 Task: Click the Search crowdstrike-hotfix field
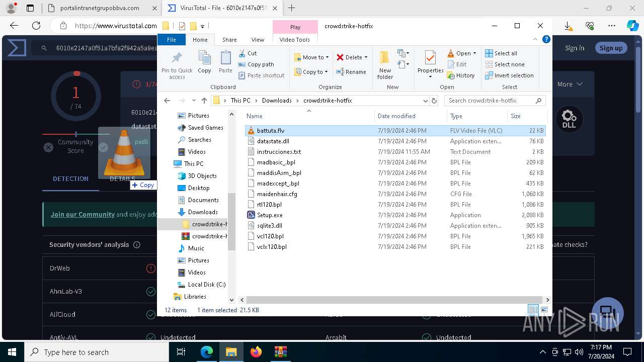pos(495,101)
